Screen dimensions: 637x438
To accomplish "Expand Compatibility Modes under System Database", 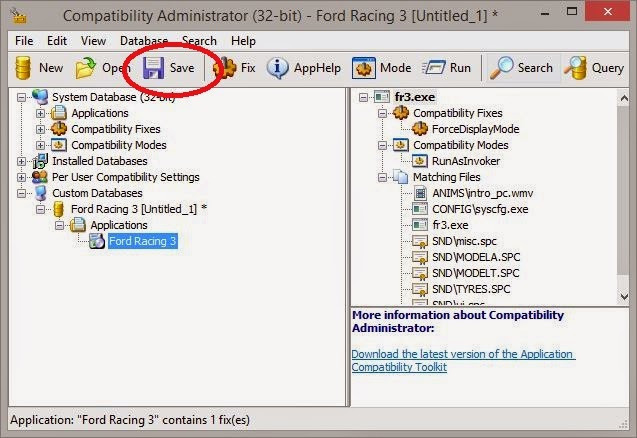I will (x=40, y=145).
